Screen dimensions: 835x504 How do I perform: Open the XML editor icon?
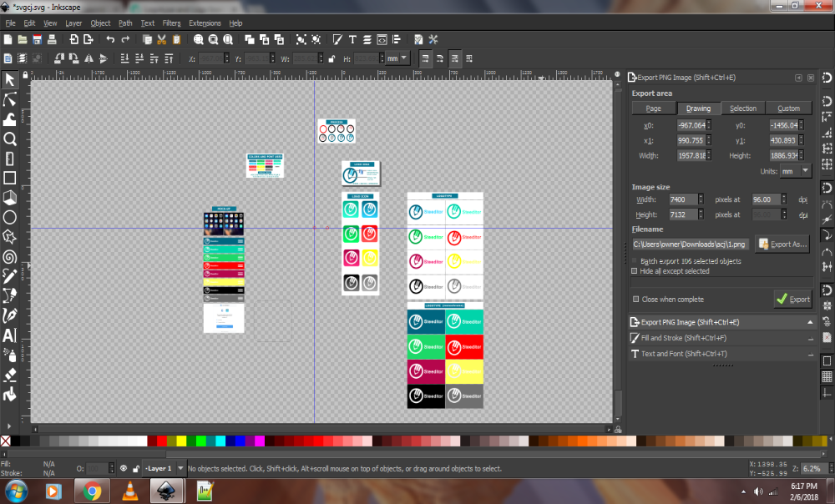point(382,39)
